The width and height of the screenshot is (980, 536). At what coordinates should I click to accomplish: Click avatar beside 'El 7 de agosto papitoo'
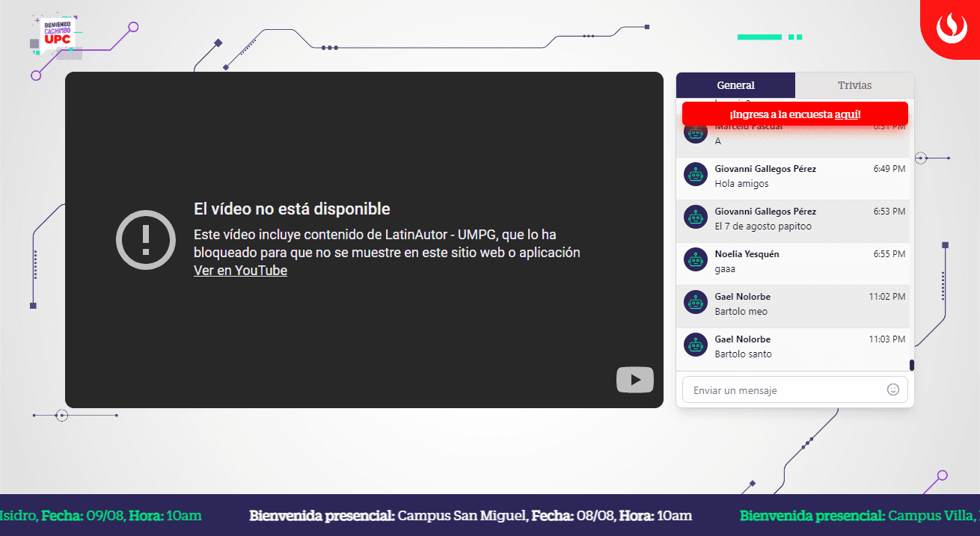click(696, 218)
